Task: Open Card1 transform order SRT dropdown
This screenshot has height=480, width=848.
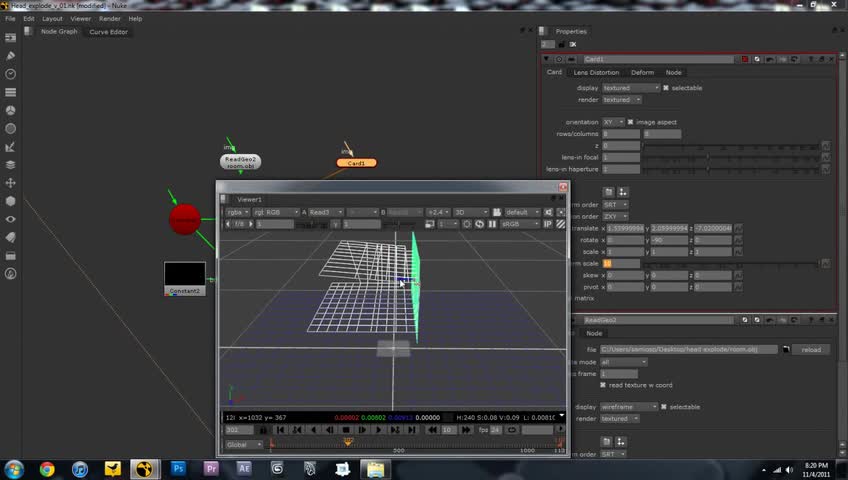Action: (x=615, y=205)
